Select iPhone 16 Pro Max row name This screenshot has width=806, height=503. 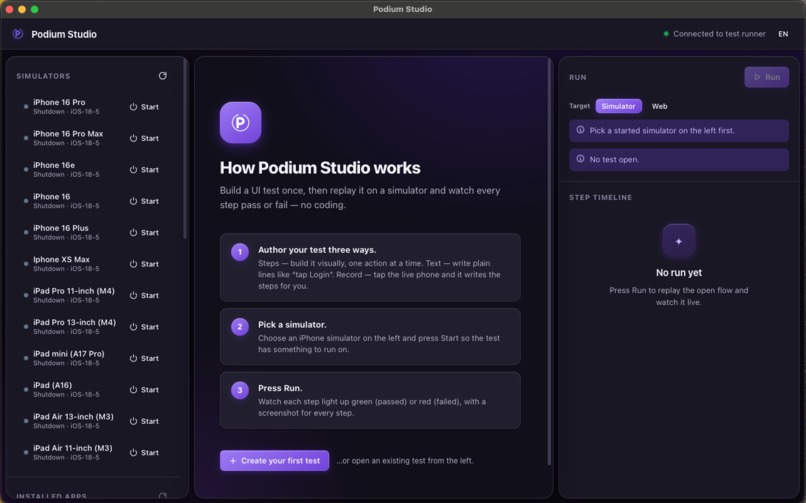68,134
